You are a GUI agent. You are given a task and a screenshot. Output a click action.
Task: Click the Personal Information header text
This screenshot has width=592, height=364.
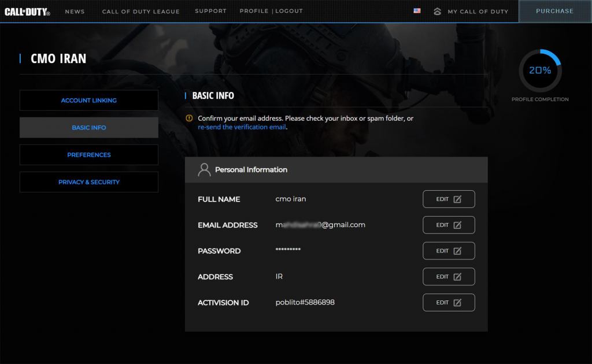pos(251,170)
